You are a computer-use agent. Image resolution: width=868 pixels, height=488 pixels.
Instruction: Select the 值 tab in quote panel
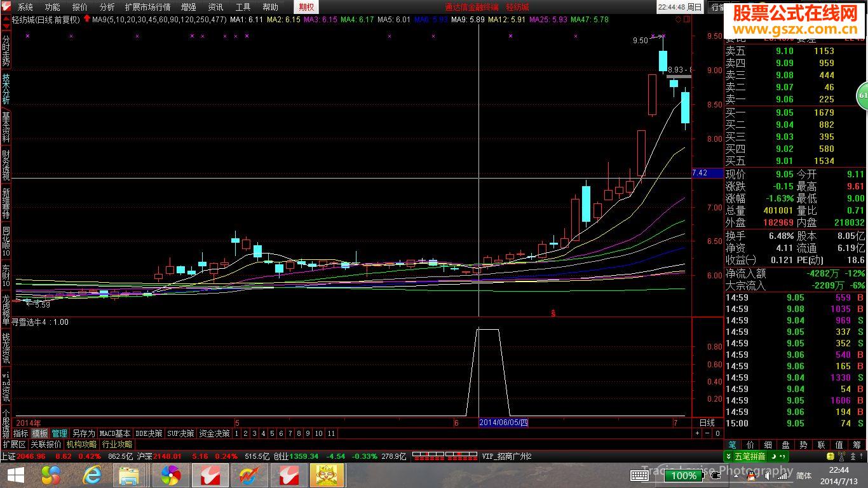point(839,445)
